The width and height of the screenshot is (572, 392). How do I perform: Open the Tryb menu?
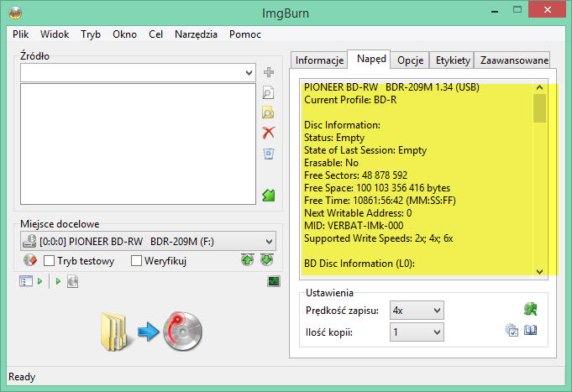(x=91, y=34)
